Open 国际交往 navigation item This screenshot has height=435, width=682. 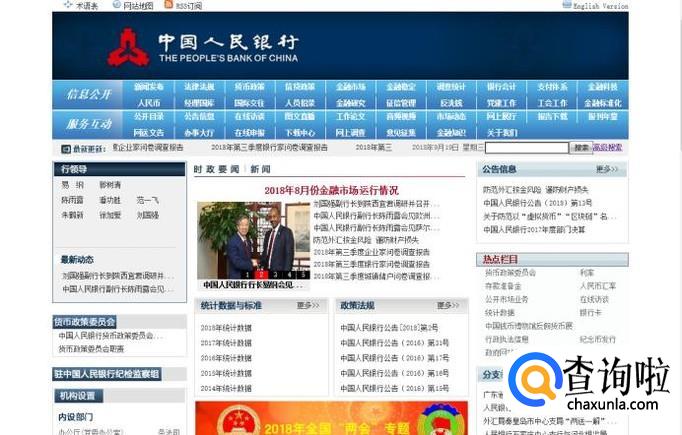[x=249, y=103]
